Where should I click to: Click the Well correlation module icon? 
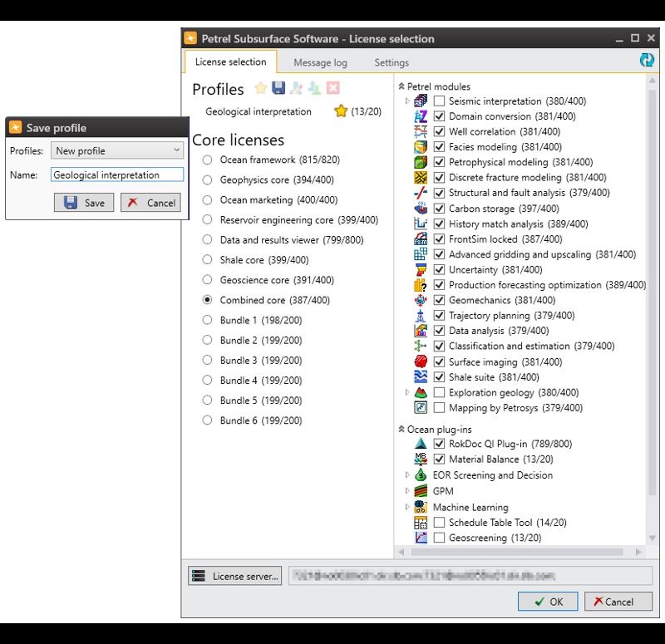(x=421, y=131)
